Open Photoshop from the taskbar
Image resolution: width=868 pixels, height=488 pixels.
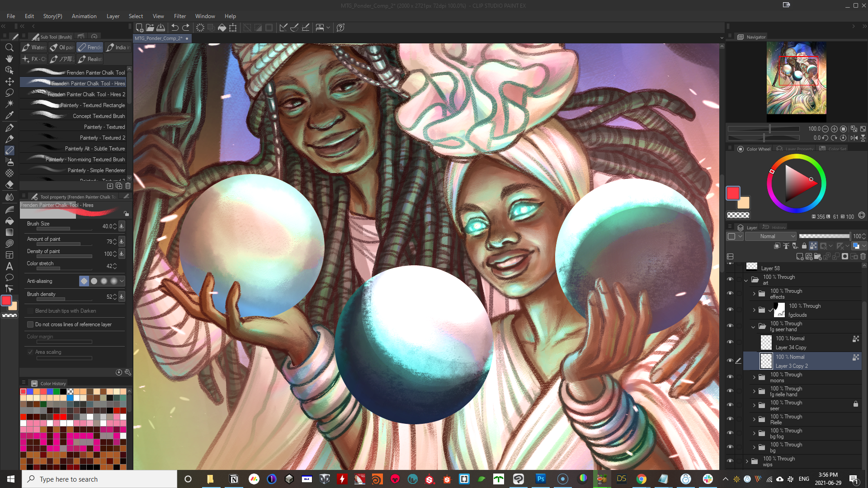tap(541, 479)
